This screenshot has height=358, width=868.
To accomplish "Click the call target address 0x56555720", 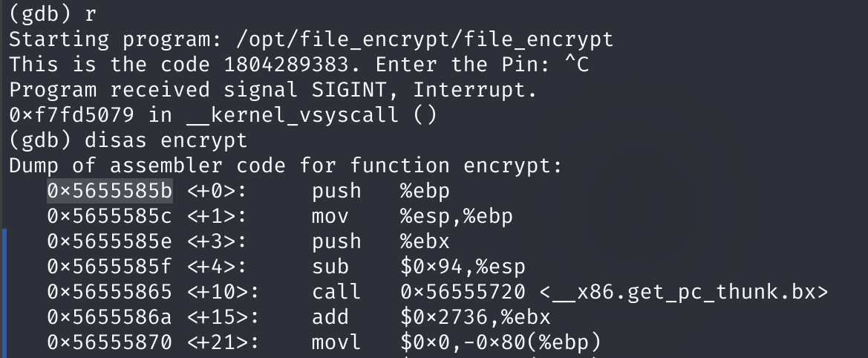I will [x=462, y=292].
